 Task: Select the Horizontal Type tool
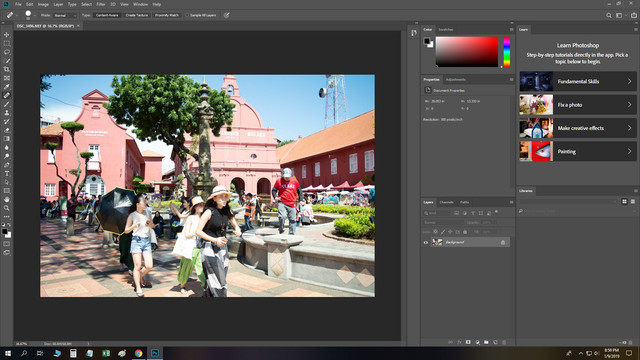click(7, 173)
